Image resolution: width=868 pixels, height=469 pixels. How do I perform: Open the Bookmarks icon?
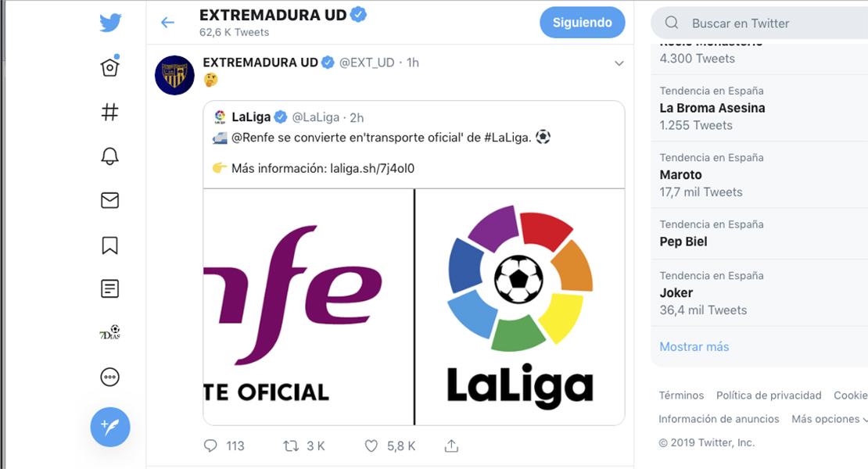109,245
